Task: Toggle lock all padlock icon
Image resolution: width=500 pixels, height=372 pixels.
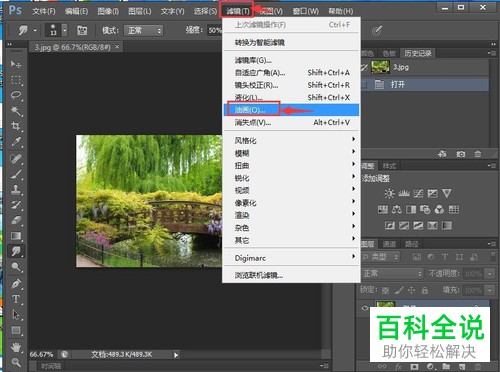Action: coord(425,290)
